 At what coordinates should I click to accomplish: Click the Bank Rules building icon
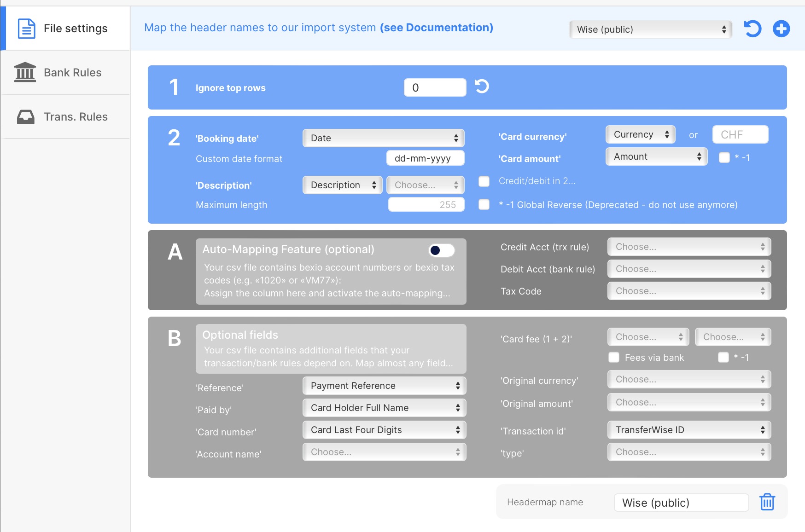coord(25,72)
